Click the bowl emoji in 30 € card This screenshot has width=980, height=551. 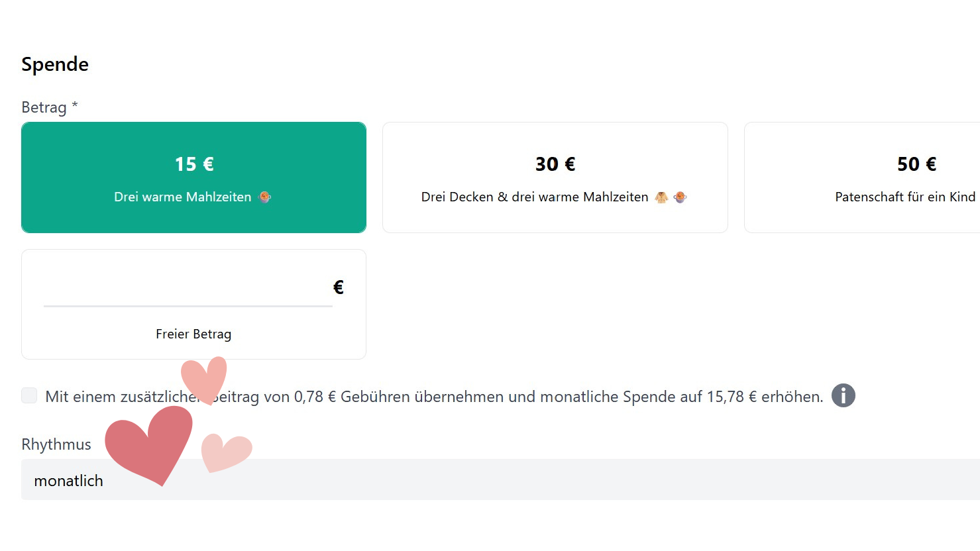680,197
